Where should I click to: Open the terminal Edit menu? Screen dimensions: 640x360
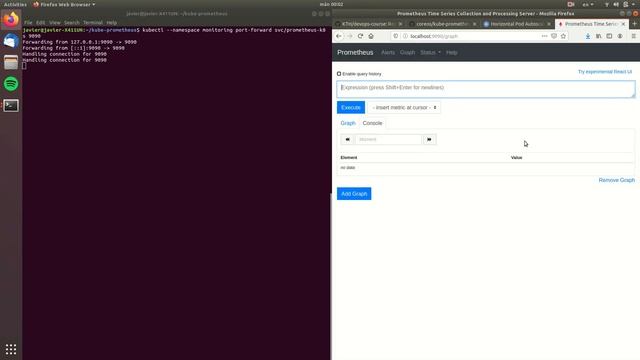(40, 23)
